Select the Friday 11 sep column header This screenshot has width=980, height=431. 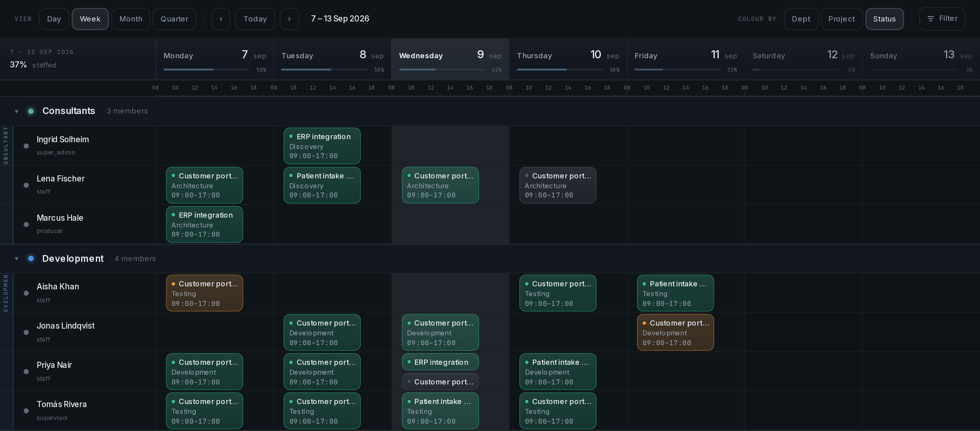point(686,59)
